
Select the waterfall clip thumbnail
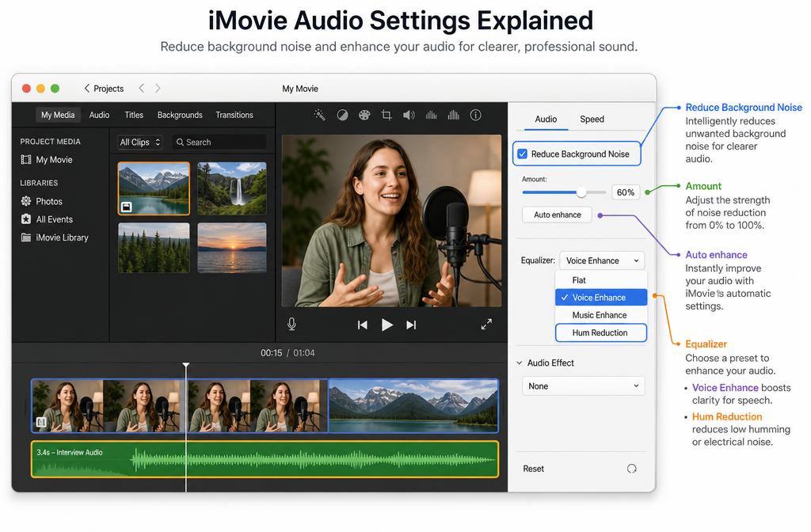click(x=232, y=188)
